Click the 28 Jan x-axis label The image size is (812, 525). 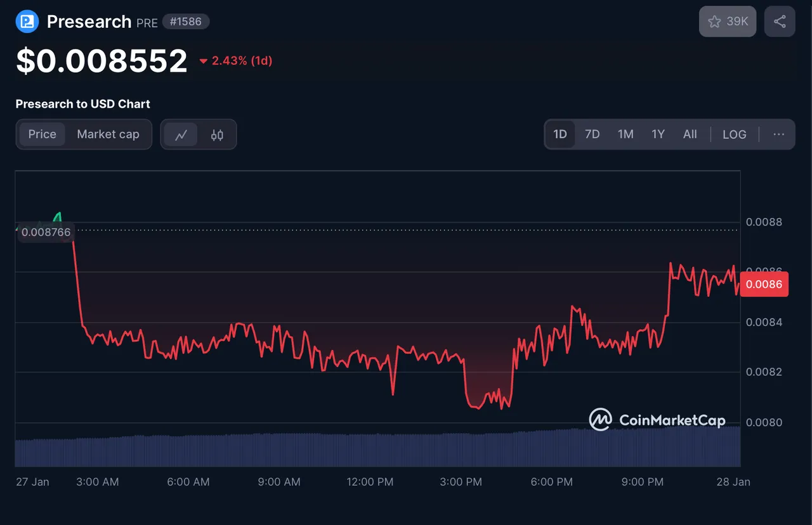click(733, 482)
